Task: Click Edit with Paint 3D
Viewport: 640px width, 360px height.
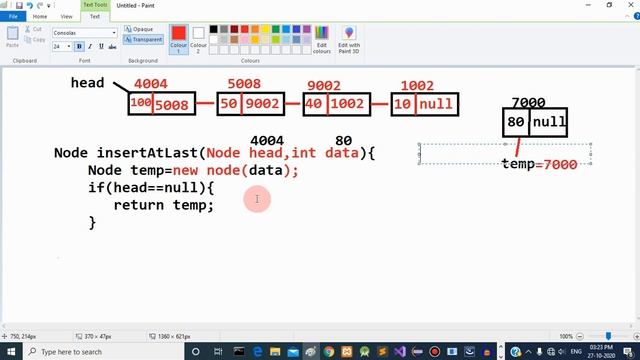Action: coord(349,39)
